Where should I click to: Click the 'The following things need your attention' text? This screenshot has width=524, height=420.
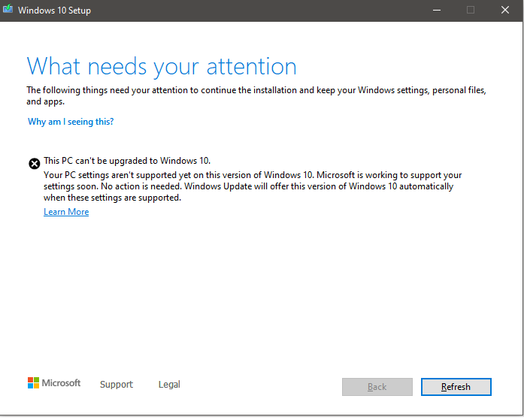(x=256, y=96)
